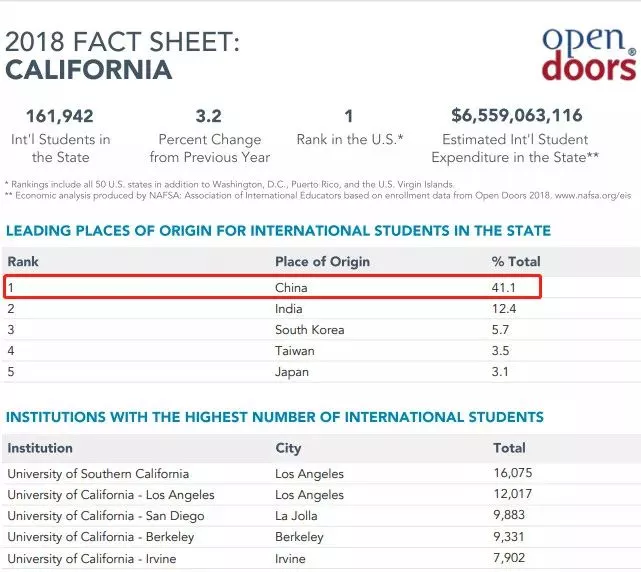Click the 'Total' column header
The width and height of the screenshot is (641, 572).
click(509, 448)
